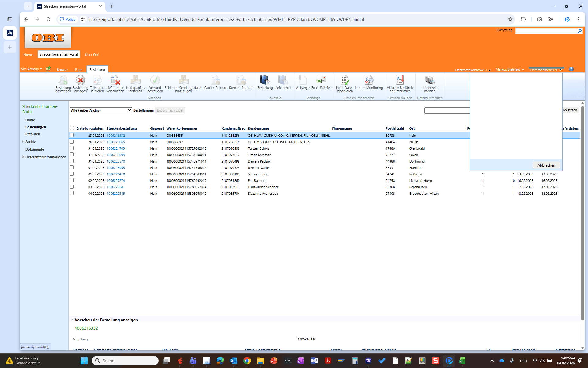Open Dokumente in the left navigation
Viewport: 588px width, 368px height.
coord(35,149)
